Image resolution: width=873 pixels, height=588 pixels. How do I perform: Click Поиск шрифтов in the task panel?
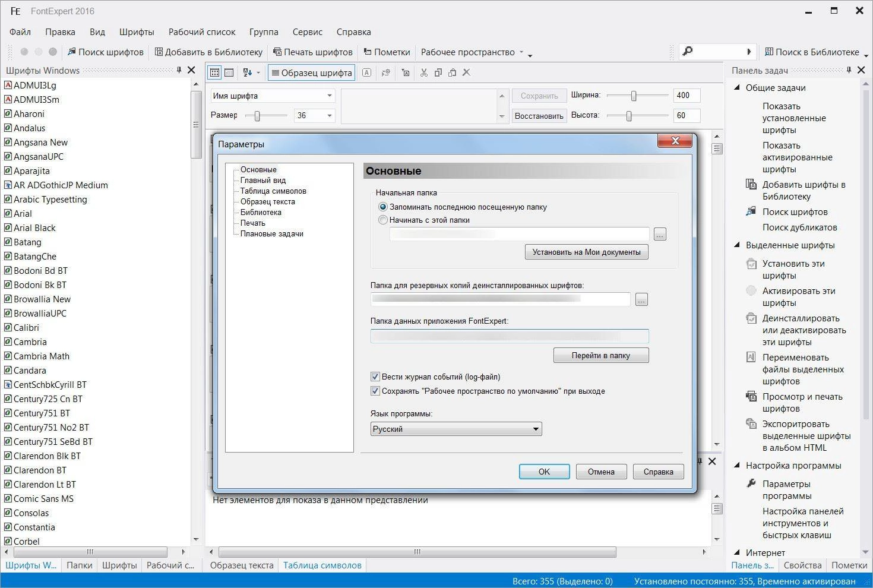click(x=795, y=211)
